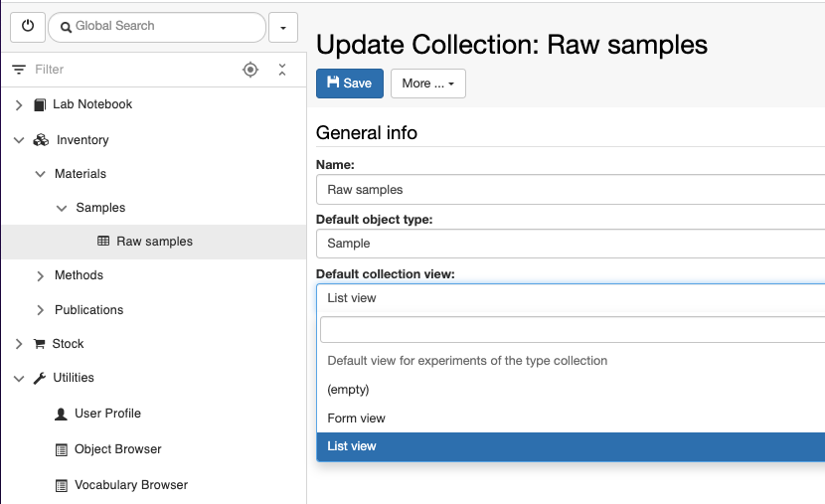Viewport: 825px width, 504px height.
Task: Expand the Publications tree node
Action: pyautogui.click(x=40, y=310)
